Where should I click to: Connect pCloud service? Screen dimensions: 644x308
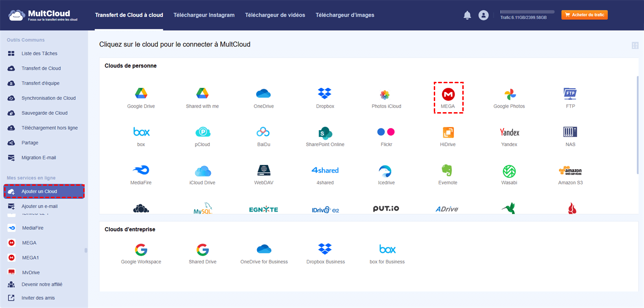pos(202,137)
